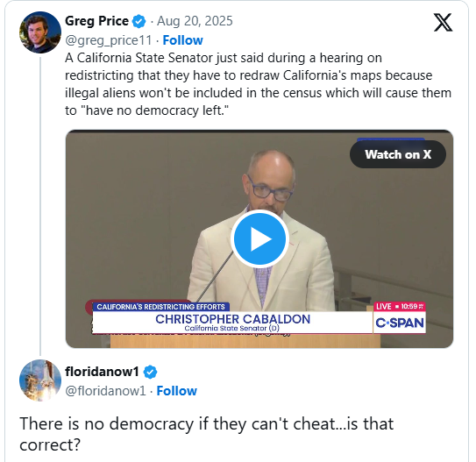The image size is (476, 462).
Task: Open Greg Price's profile avatar
Action: coord(40,32)
